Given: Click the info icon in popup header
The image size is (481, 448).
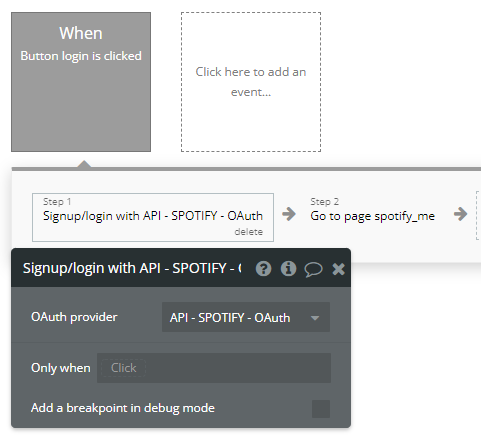Looking at the screenshot, I should click(x=288, y=269).
